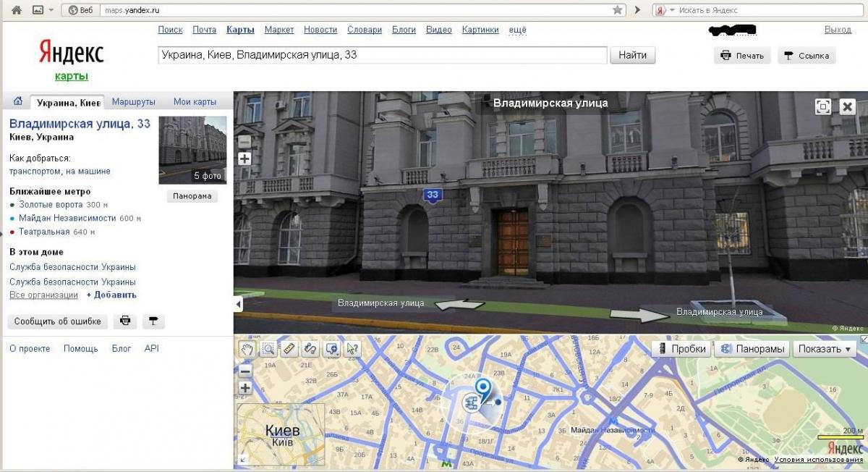The height and width of the screenshot is (472, 868).
Task: Open the Новости service link
Action: [x=320, y=30]
